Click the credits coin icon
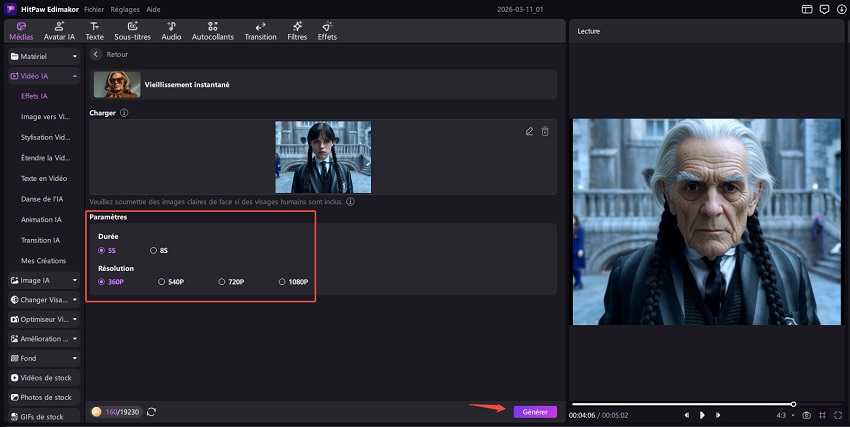 point(96,412)
